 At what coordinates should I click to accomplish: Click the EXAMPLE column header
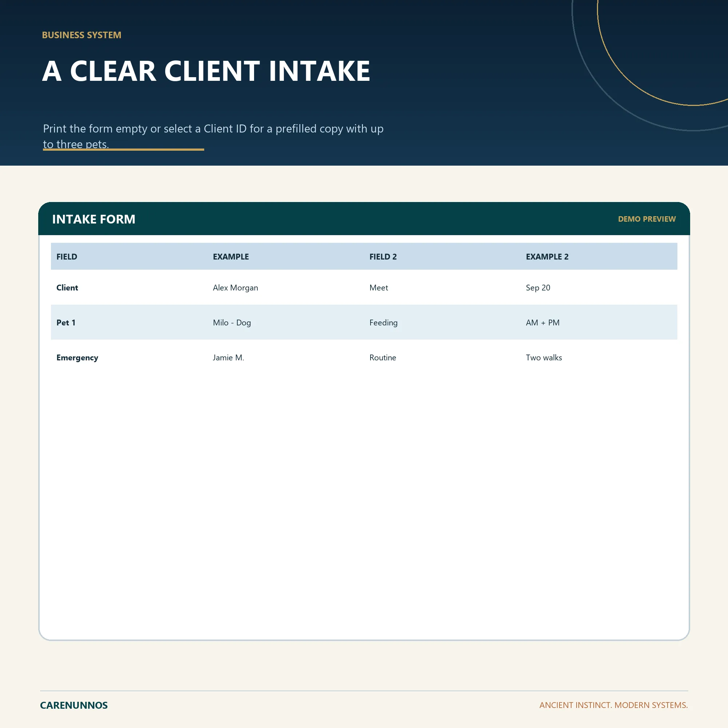tap(231, 257)
